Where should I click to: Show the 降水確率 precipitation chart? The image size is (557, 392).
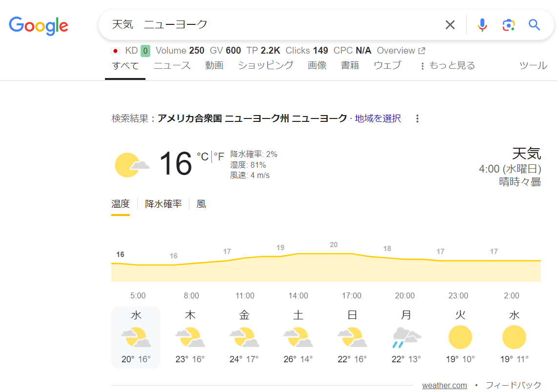(x=163, y=204)
